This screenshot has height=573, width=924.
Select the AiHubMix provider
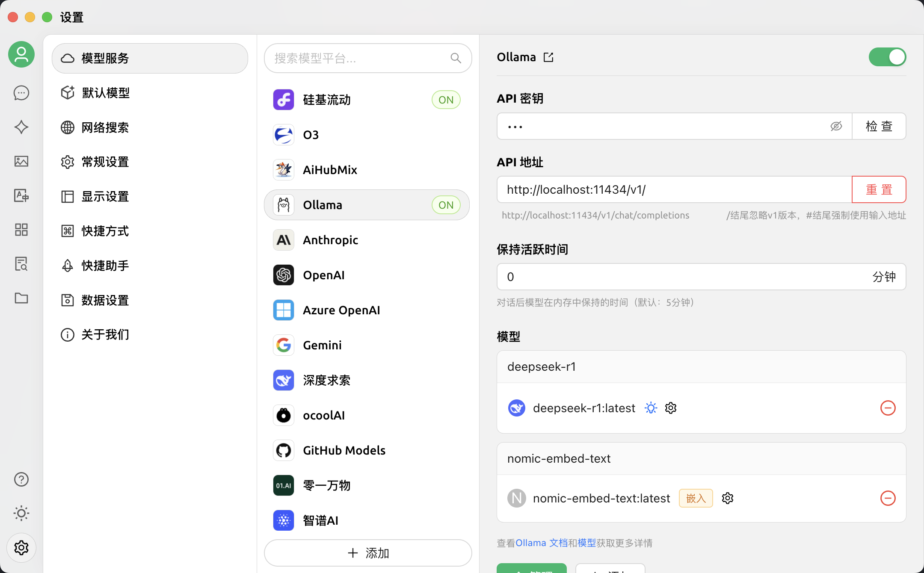367,170
